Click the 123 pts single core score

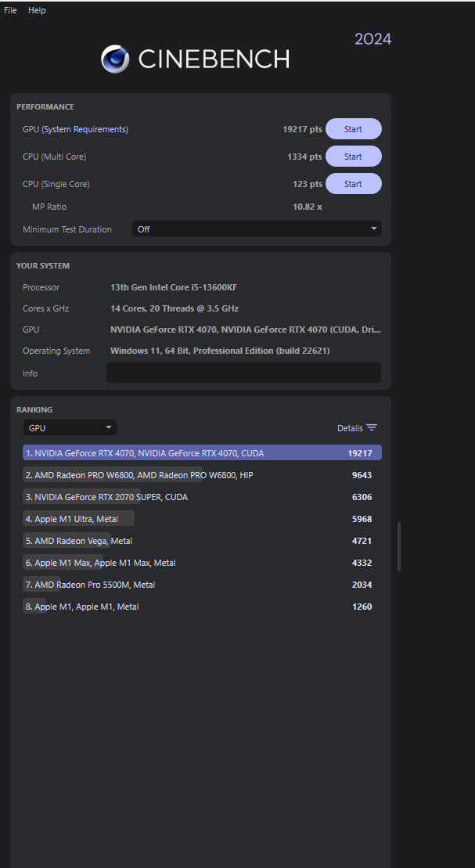coord(308,184)
